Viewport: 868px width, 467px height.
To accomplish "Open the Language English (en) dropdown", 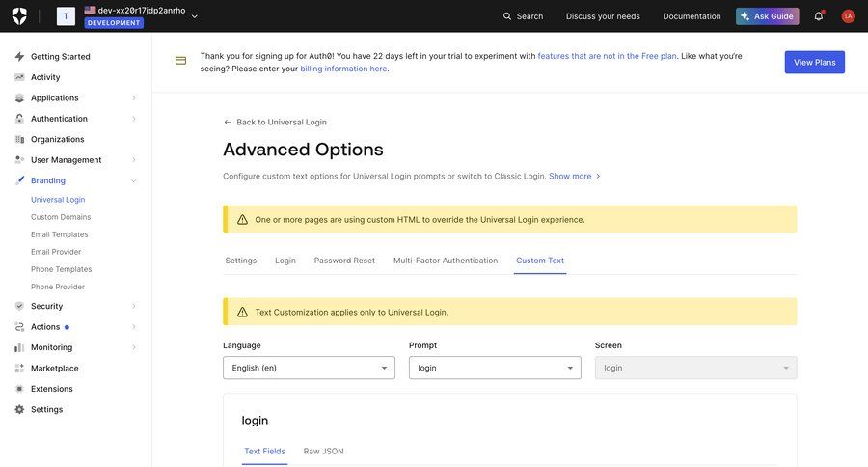I will [x=309, y=368].
